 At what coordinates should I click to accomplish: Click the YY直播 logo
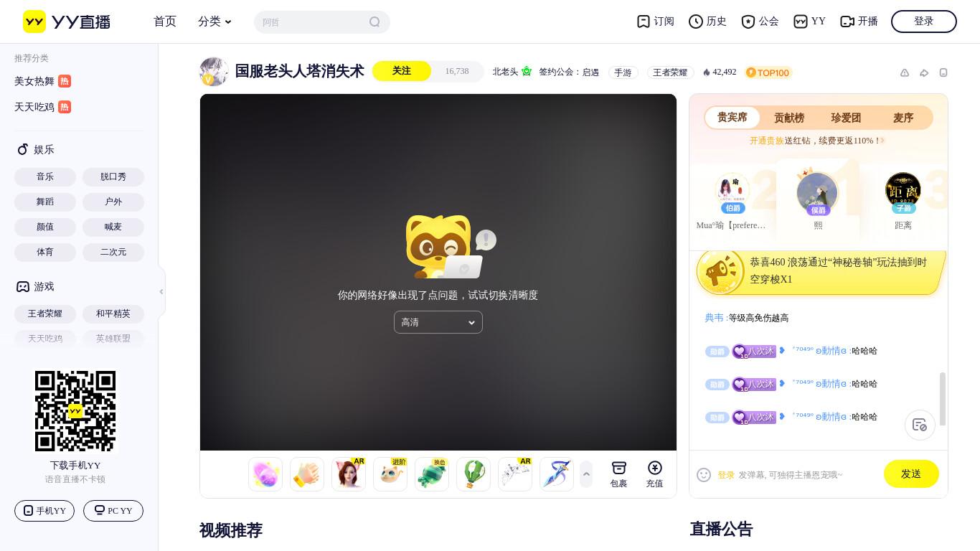(67, 22)
